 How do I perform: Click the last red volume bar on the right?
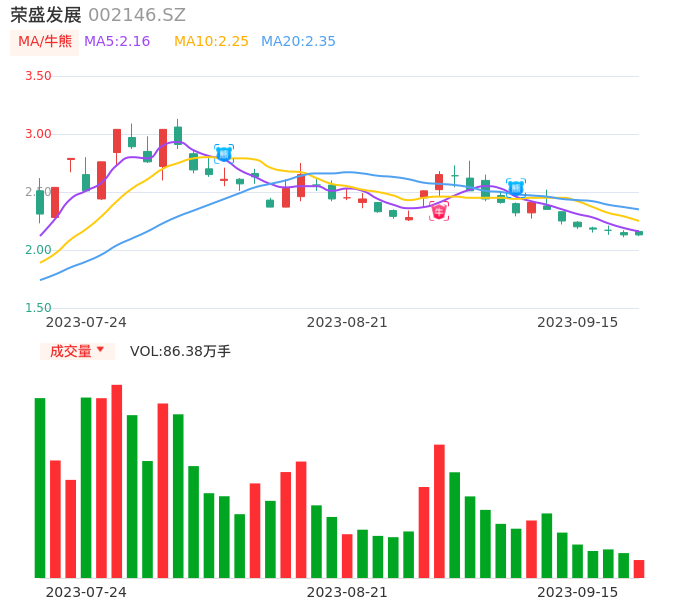[639, 569]
